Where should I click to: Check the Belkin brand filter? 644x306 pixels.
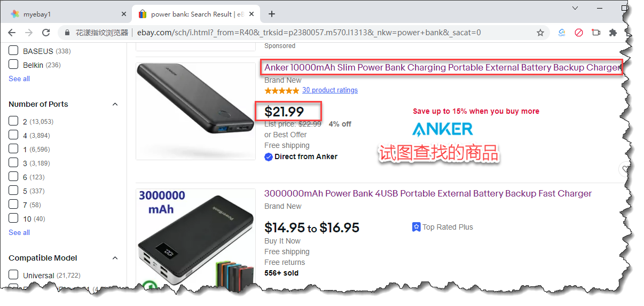click(x=14, y=65)
